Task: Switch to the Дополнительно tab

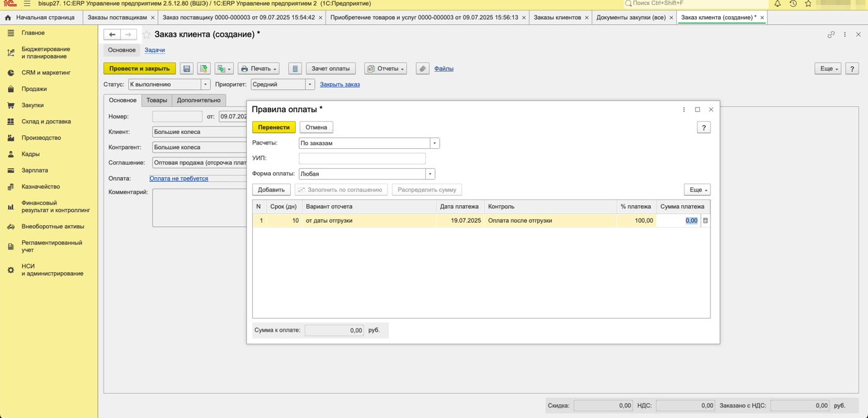Action: [199, 100]
